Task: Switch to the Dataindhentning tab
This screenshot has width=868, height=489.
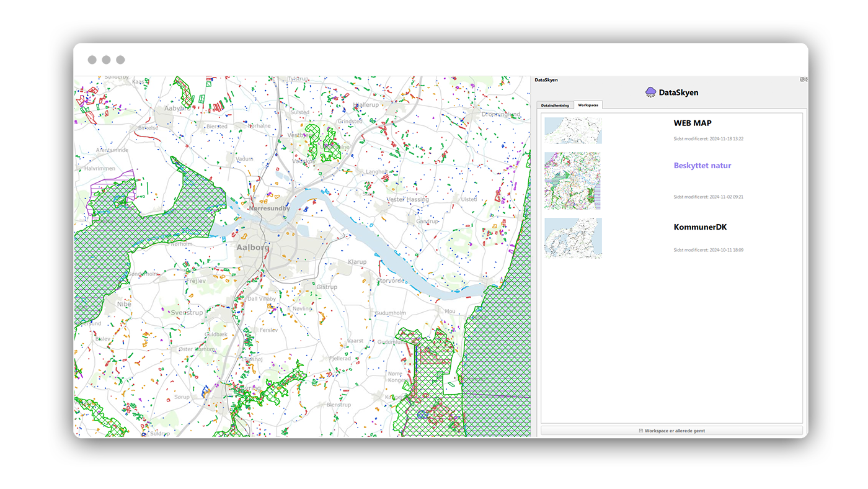Action: [555, 105]
